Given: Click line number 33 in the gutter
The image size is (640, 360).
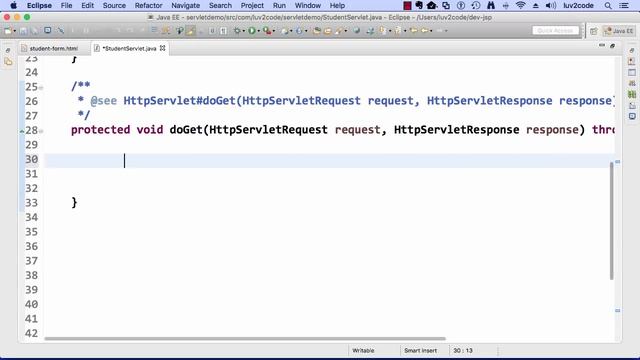Looking at the screenshot, I should coord(31,203).
